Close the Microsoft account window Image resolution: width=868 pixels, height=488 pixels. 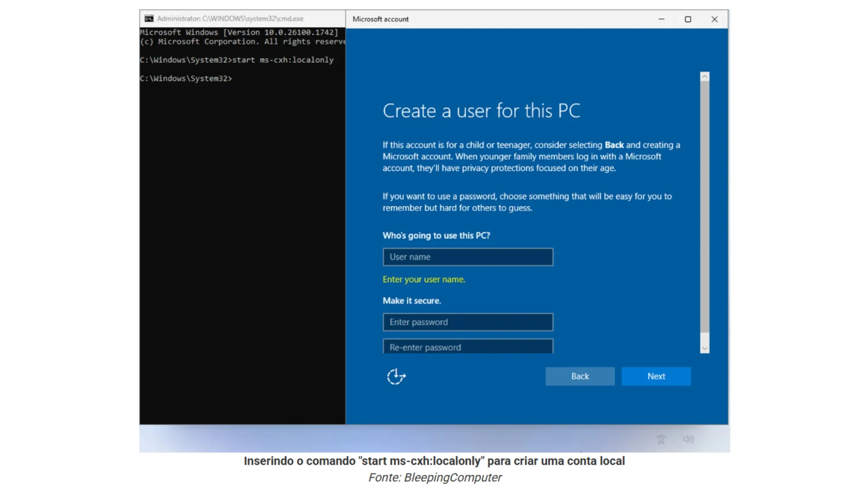pyautogui.click(x=714, y=19)
